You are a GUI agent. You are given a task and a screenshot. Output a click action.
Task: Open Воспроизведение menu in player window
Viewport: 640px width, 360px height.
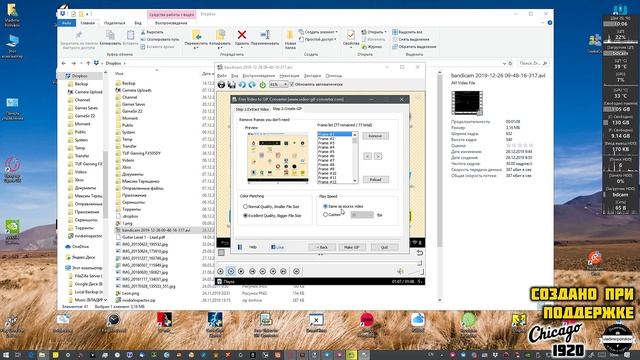coord(258,76)
